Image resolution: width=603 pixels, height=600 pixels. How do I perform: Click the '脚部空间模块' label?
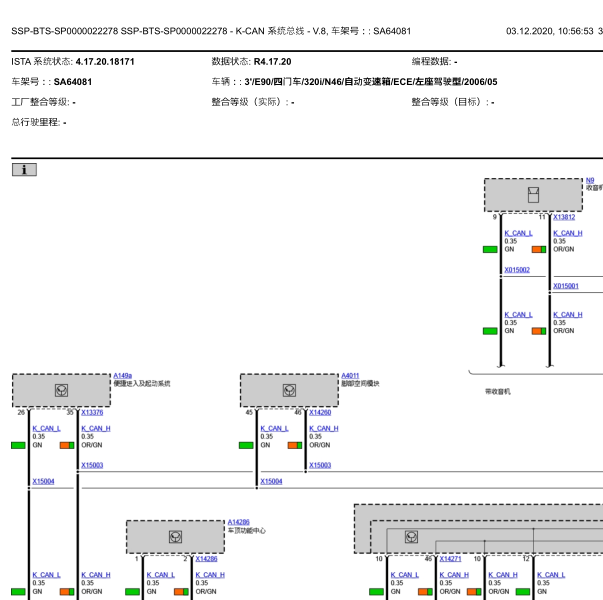click(x=360, y=383)
